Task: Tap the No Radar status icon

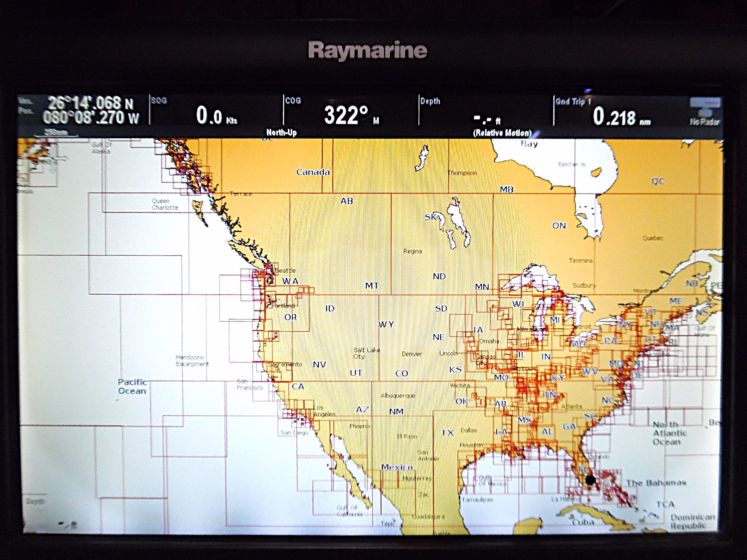Action: pos(704,112)
